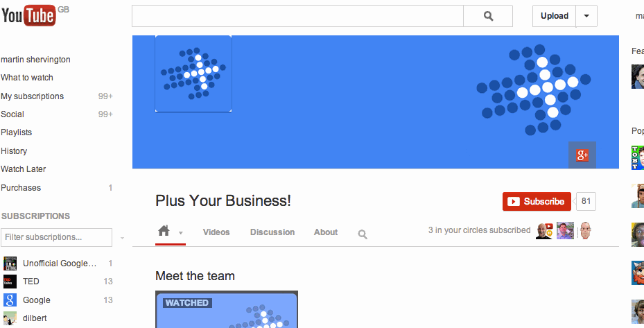Image resolution: width=644 pixels, height=328 pixels.
Task: Expand the arrow beside home tab
Action: tap(181, 233)
